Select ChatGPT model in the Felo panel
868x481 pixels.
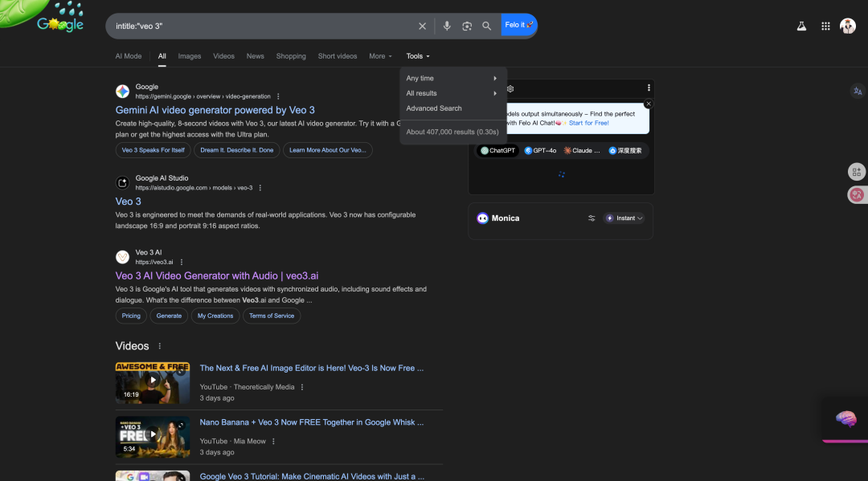pyautogui.click(x=497, y=150)
